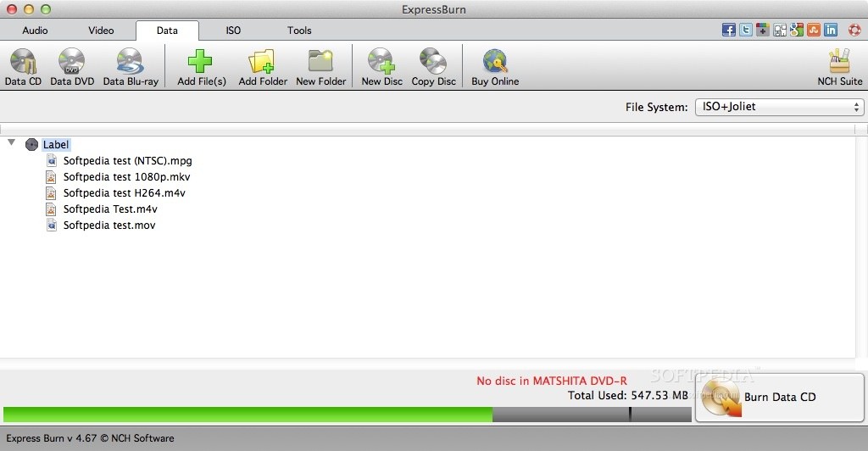Start a New Disc project
Viewport: 868px width, 451px height.
click(x=382, y=67)
